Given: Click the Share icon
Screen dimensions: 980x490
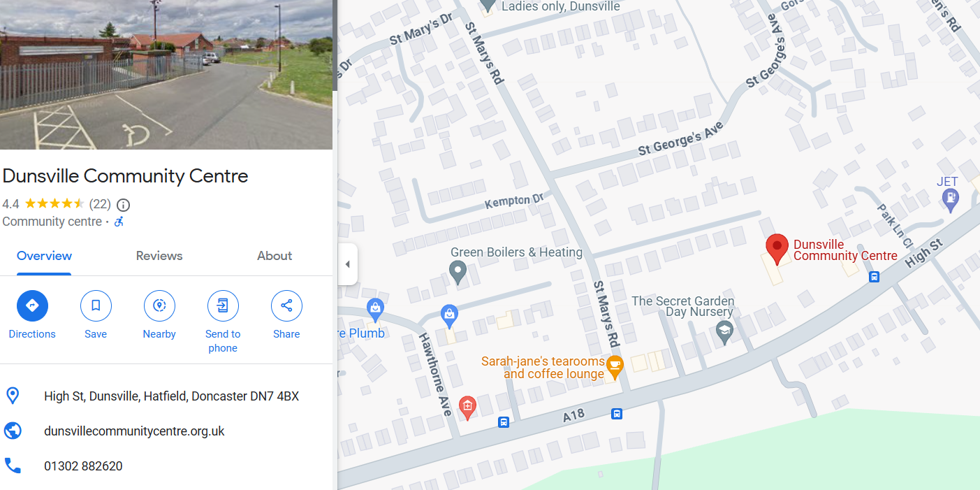Looking at the screenshot, I should click(x=286, y=305).
